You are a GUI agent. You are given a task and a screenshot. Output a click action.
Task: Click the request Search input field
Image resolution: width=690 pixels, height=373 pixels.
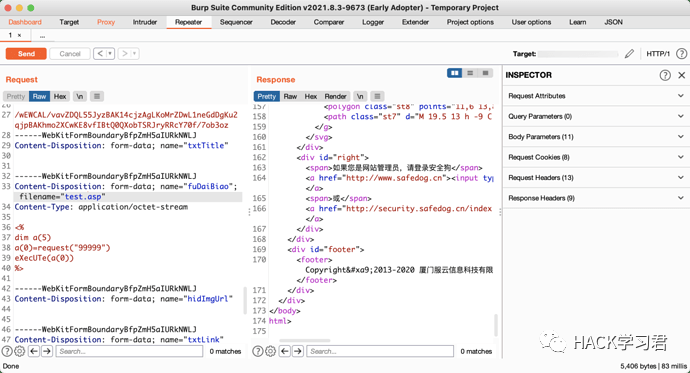[x=129, y=351]
